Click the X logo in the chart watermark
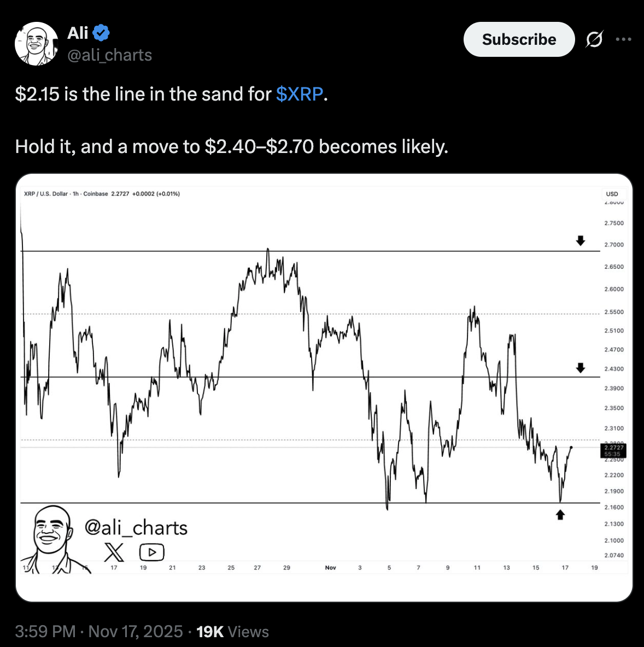The image size is (644, 647). [114, 552]
